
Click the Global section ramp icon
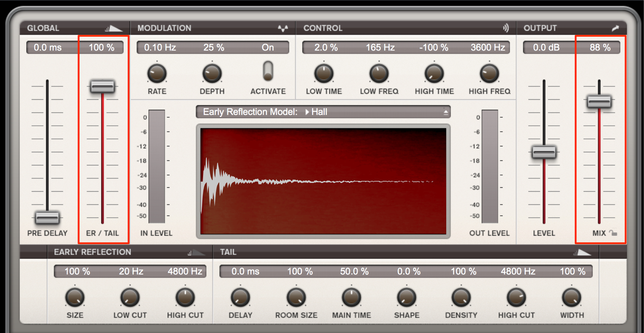pos(114,29)
